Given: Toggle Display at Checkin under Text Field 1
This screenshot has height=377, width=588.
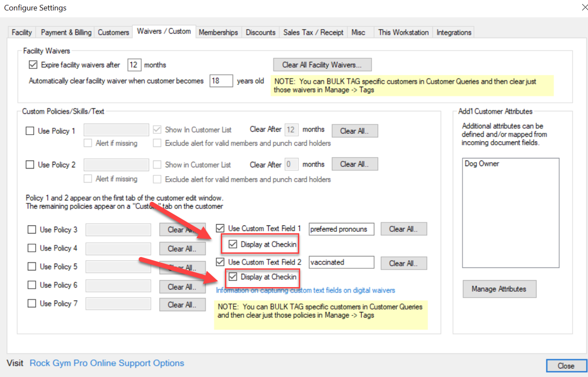Looking at the screenshot, I should coord(233,244).
